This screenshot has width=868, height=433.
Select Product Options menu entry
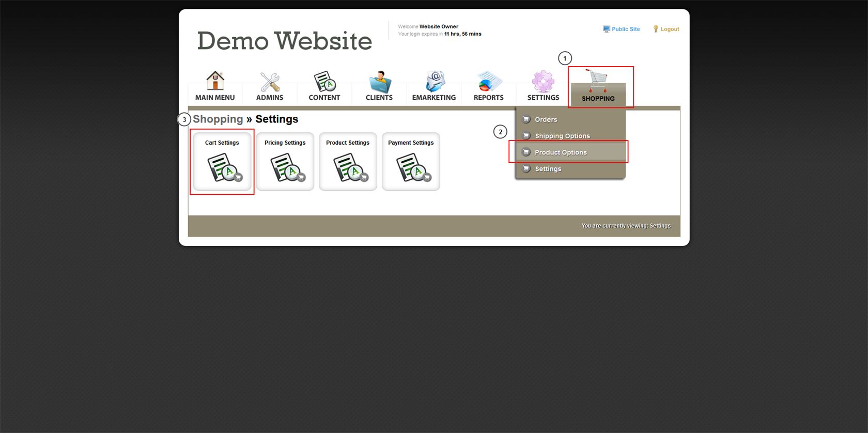(x=561, y=152)
